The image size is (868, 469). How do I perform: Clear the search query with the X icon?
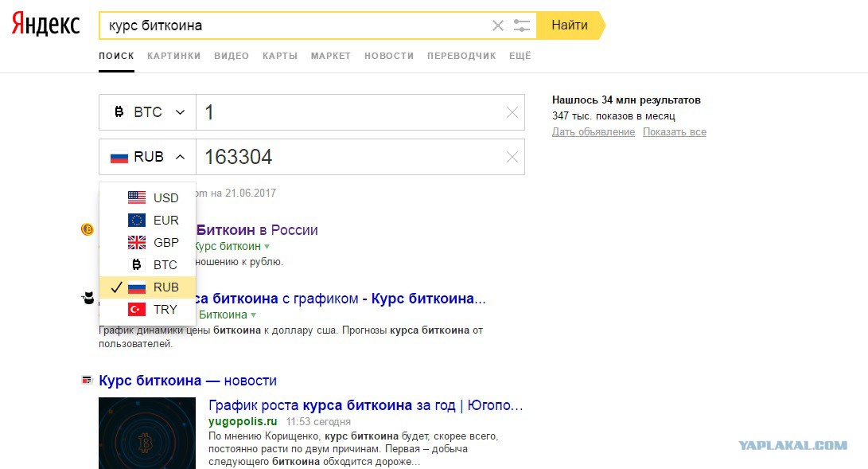498,25
